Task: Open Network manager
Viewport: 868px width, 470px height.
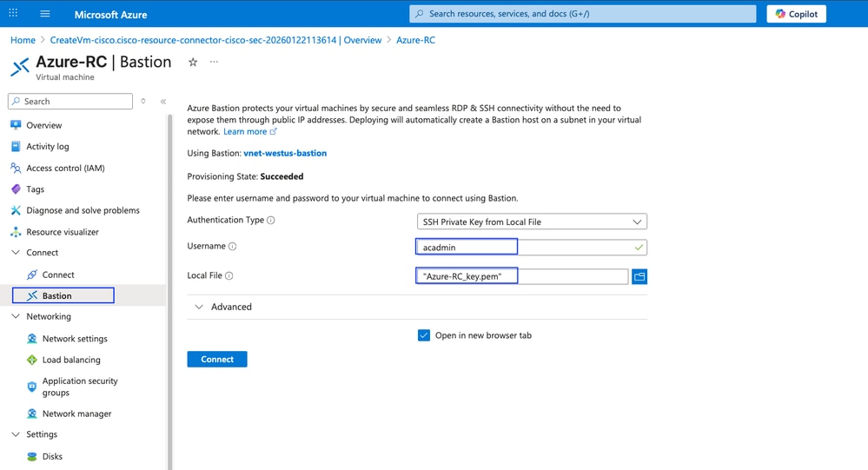Action: [77, 414]
